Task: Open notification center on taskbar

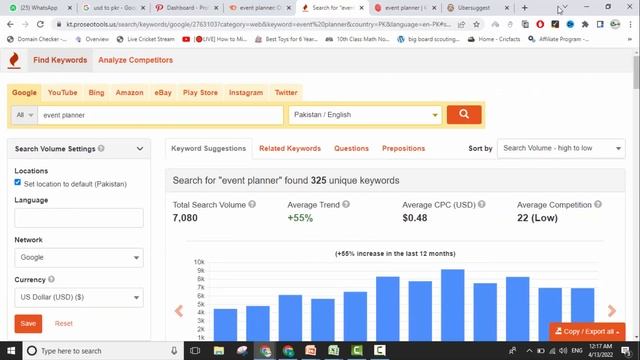Action: (x=625, y=351)
